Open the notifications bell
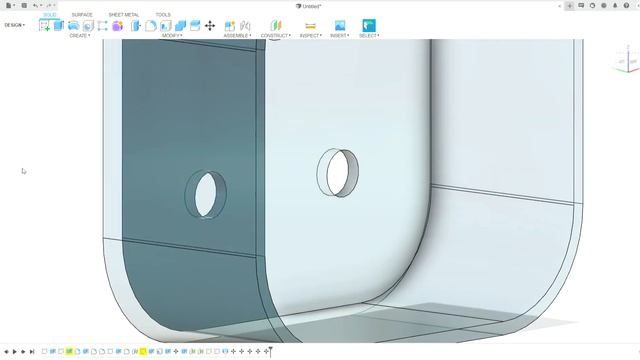The height and width of the screenshot is (360, 640). pos(615,6)
